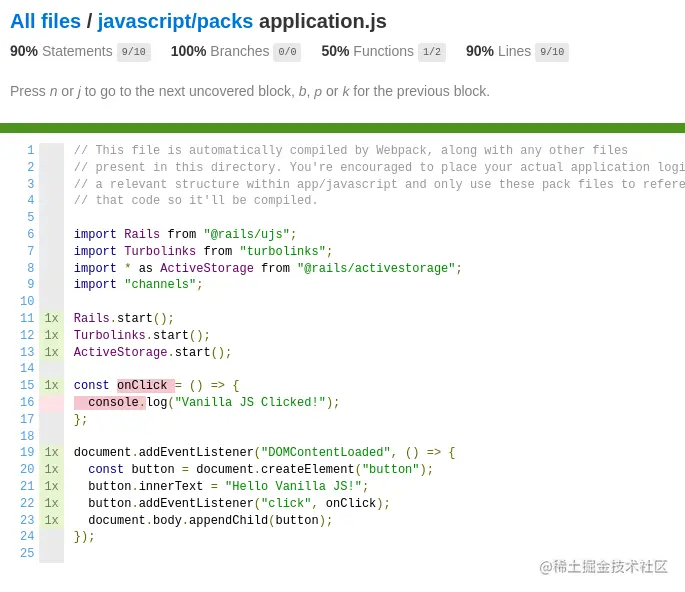Viewport: 685px width, 592px height.
Task: Click the "@rails/activestorage" import string
Action: point(376,268)
